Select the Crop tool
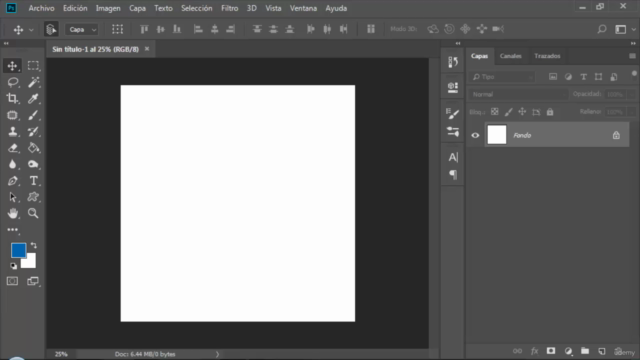The image size is (640, 360). click(12, 98)
